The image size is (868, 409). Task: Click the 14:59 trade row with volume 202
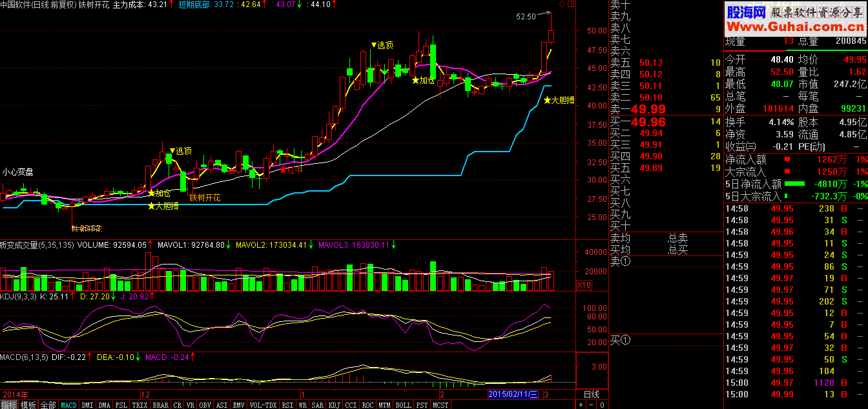coord(796,301)
